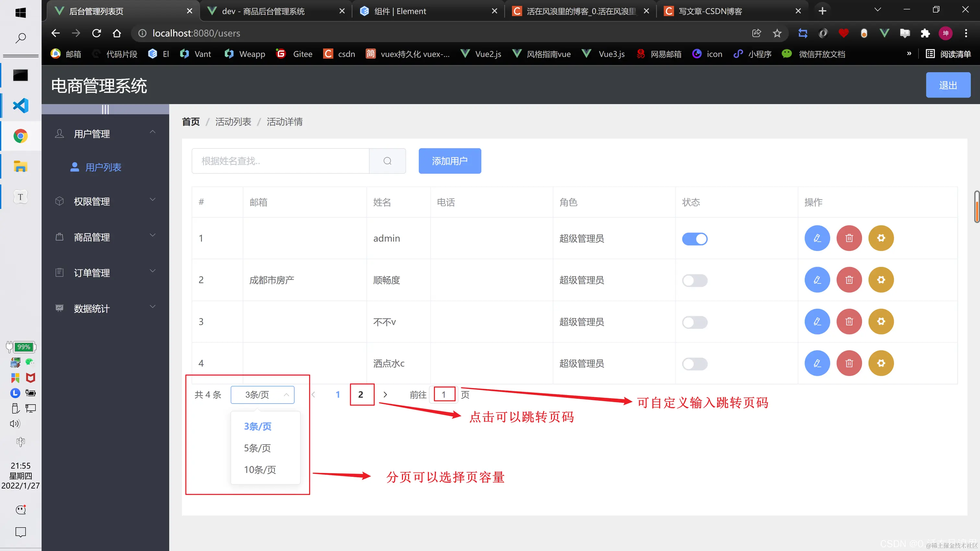This screenshot has width=980, height=551.
Task: Click the edit icon for admin row
Action: (817, 238)
